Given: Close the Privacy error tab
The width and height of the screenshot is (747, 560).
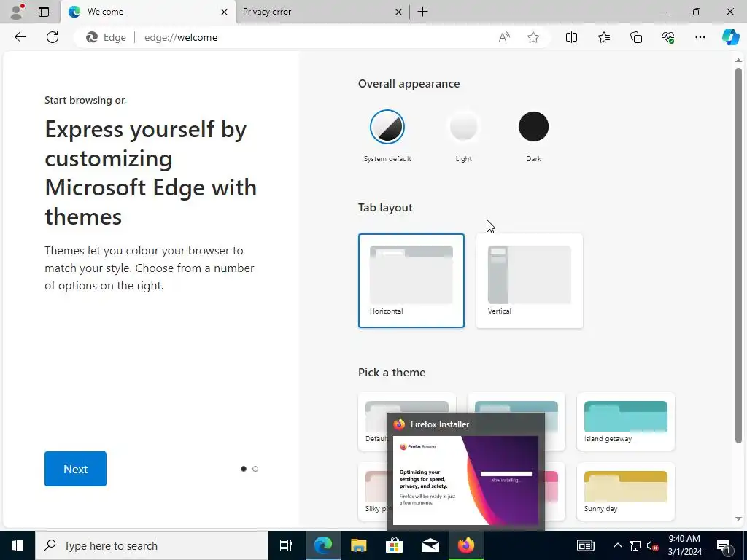Looking at the screenshot, I should click(x=398, y=12).
